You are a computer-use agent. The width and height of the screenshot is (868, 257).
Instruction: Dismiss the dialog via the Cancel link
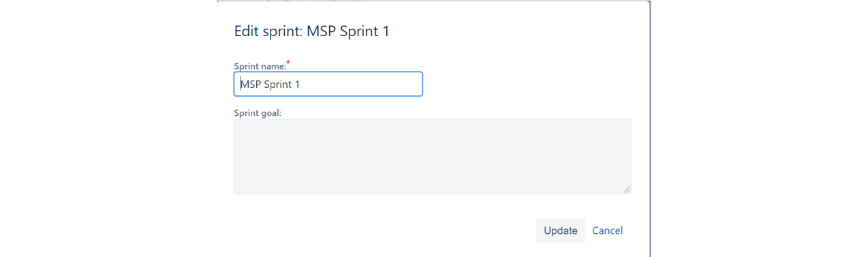pyautogui.click(x=607, y=230)
